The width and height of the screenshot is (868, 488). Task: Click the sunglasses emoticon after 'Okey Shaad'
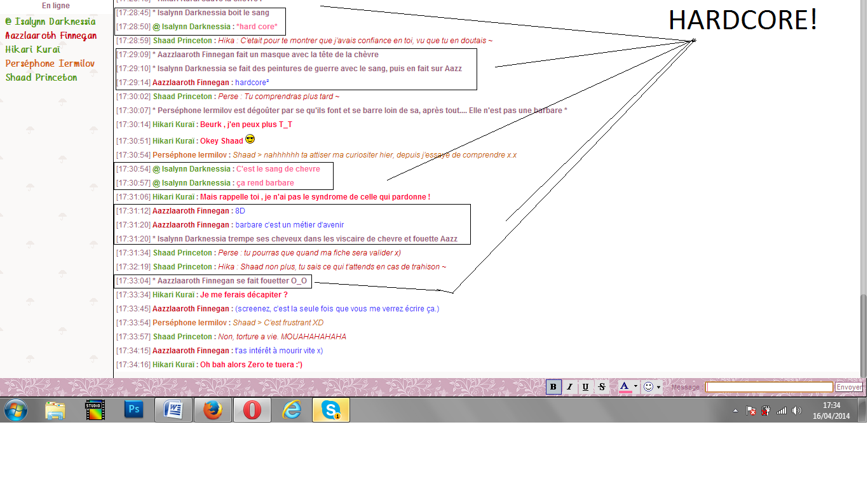click(250, 139)
